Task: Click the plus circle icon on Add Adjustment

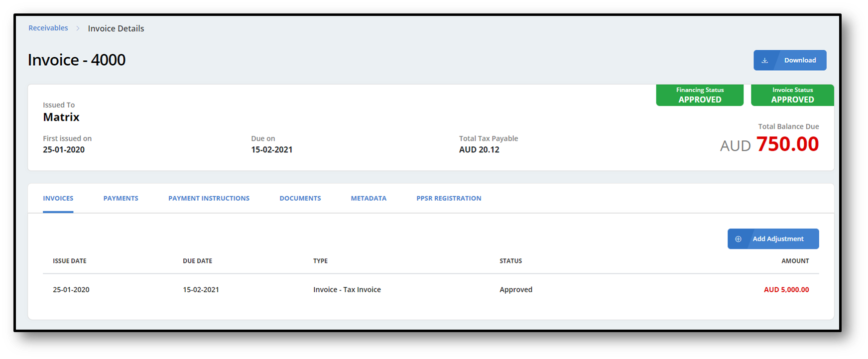Action: click(x=738, y=239)
